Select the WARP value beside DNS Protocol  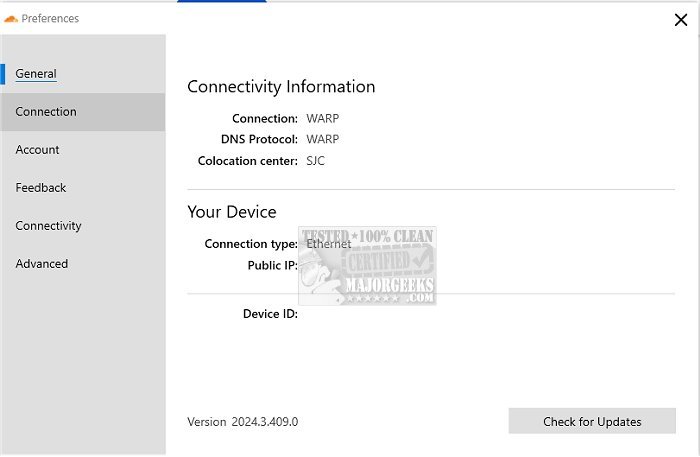pos(322,140)
